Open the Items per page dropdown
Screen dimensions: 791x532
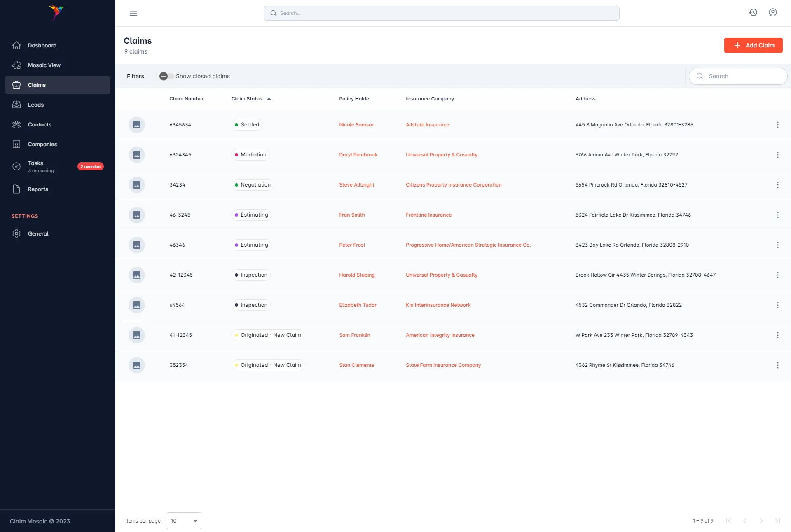coord(184,520)
